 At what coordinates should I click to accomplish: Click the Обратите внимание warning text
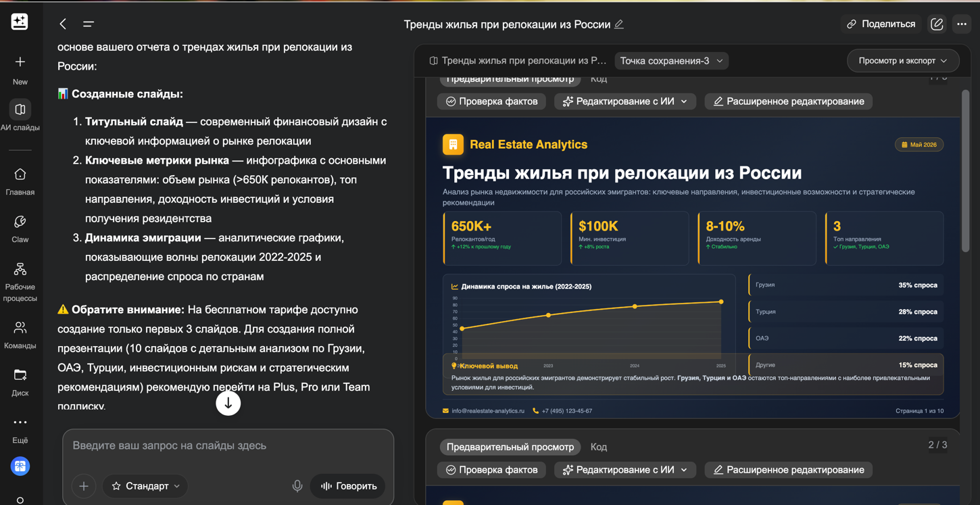click(128, 310)
